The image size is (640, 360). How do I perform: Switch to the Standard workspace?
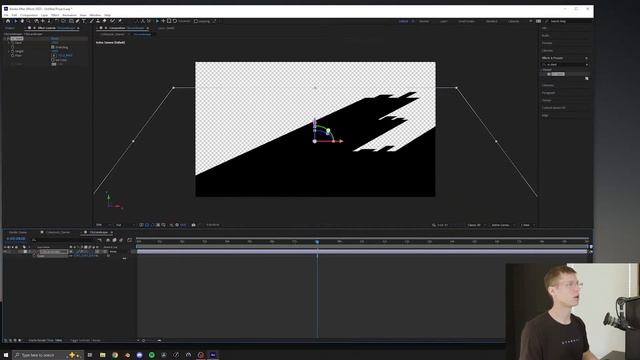[x=491, y=21]
